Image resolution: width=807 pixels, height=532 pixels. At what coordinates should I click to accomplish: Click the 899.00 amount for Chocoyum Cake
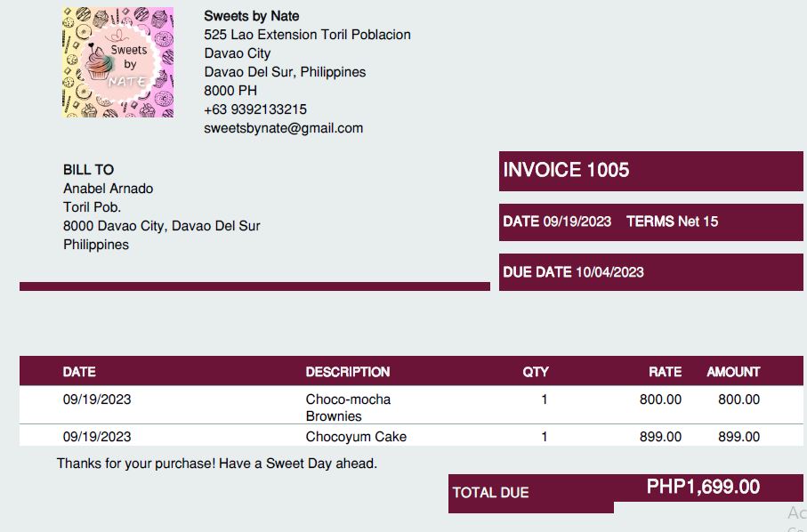coord(738,437)
